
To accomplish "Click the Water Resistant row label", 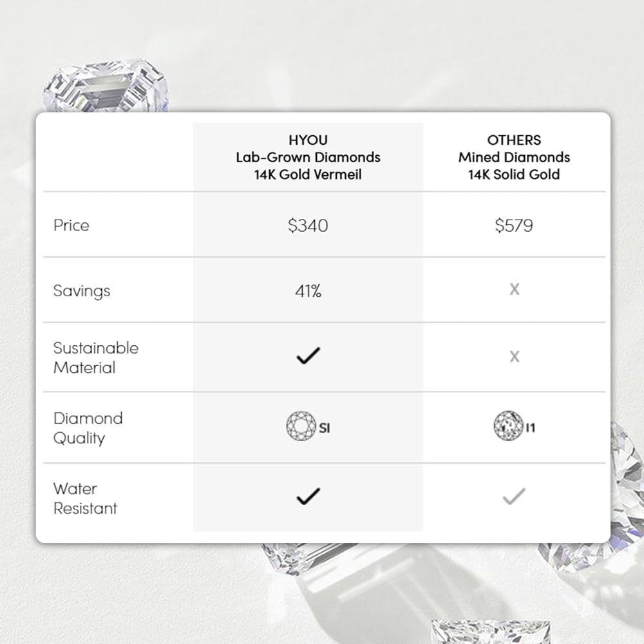I will [x=85, y=498].
